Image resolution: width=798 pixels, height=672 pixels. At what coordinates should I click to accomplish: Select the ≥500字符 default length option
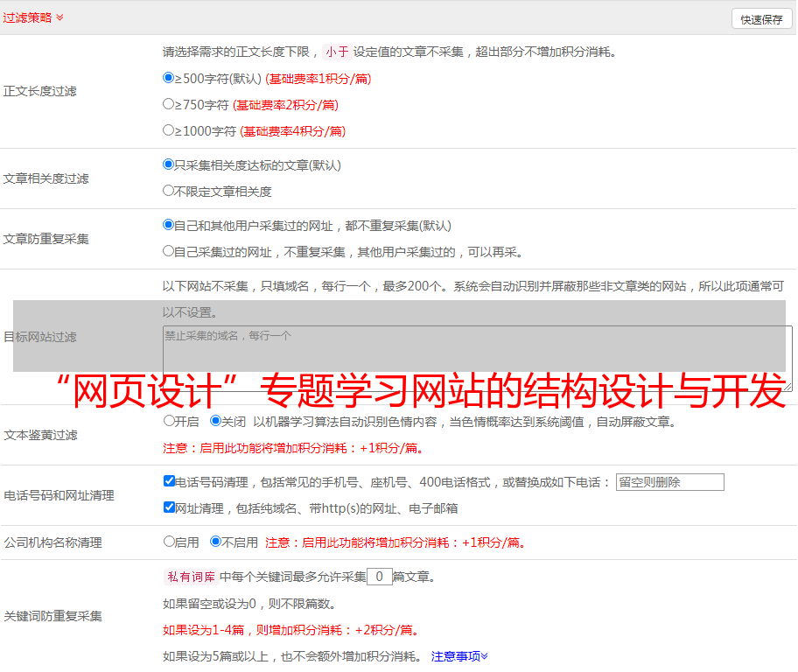pyautogui.click(x=169, y=78)
